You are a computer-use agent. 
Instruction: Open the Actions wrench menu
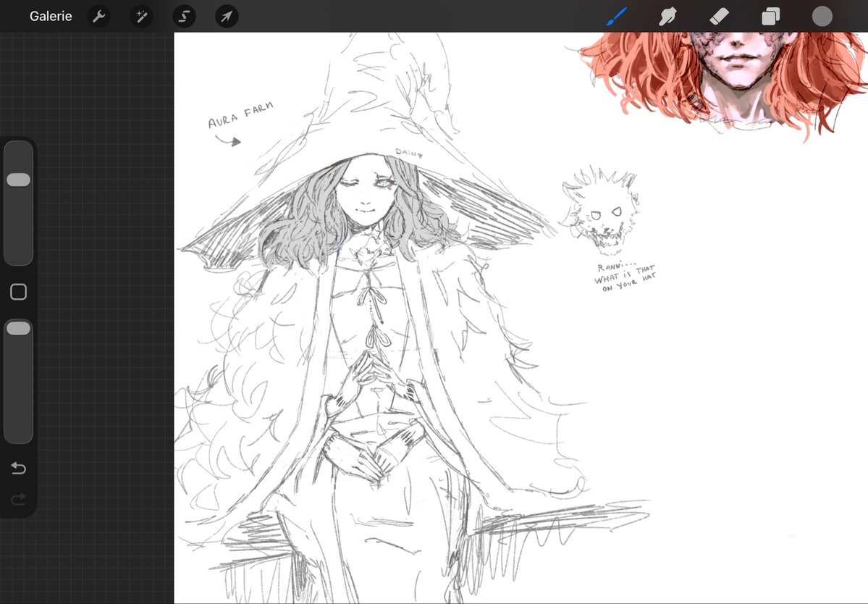98,17
